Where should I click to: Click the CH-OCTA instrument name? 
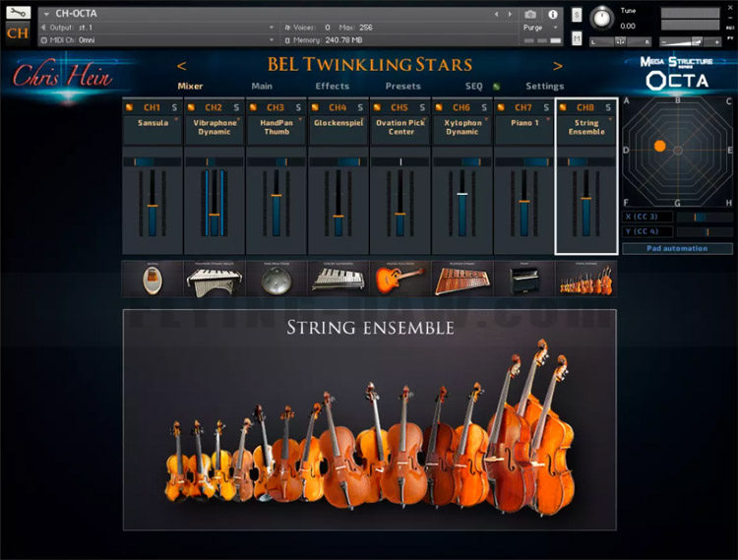[x=76, y=14]
